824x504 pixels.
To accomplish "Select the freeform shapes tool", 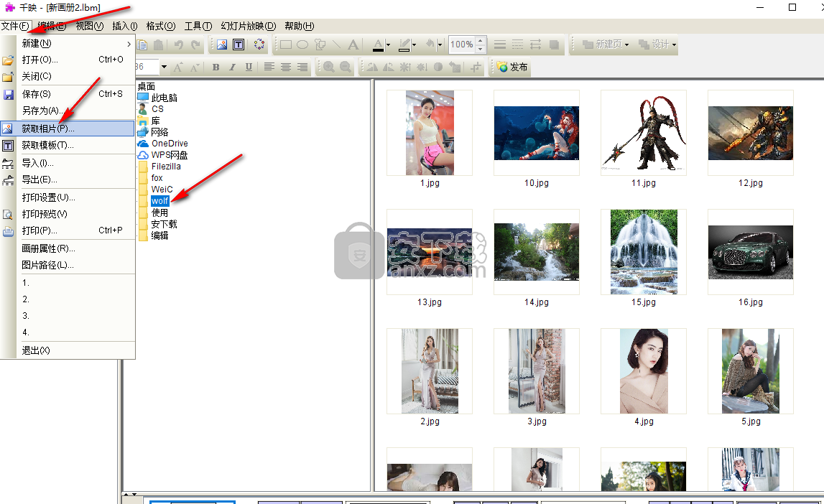I will [x=320, y=45].
